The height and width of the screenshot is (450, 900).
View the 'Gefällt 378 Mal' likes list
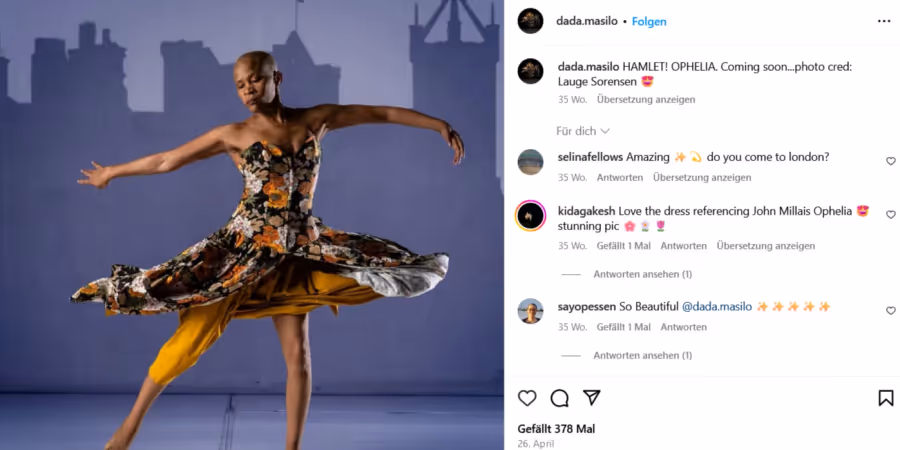click(x=556, y=429)
